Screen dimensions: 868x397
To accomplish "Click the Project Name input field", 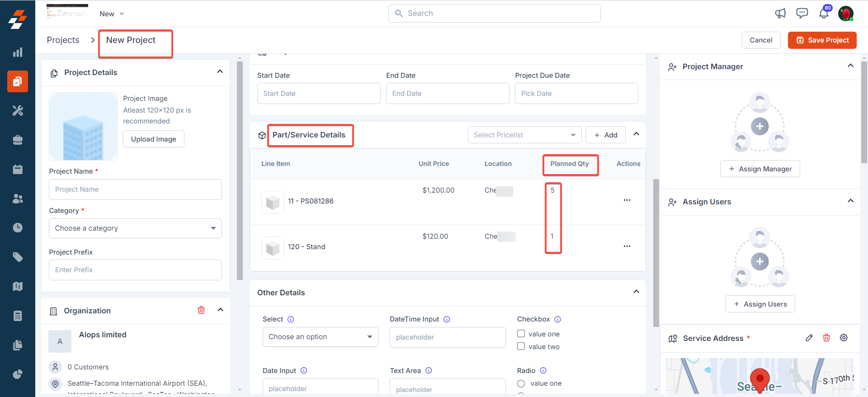I will (135, 189).
